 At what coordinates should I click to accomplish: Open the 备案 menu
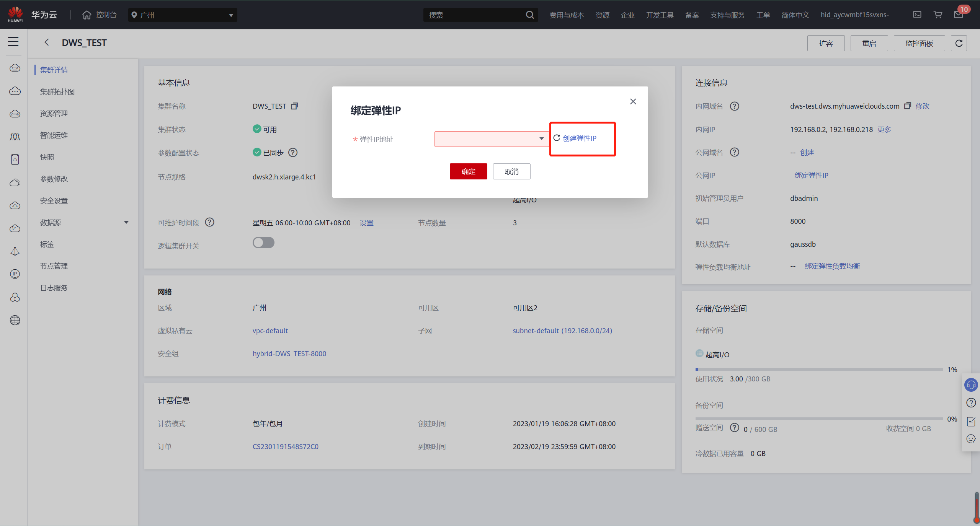click(x=692, y=15)
